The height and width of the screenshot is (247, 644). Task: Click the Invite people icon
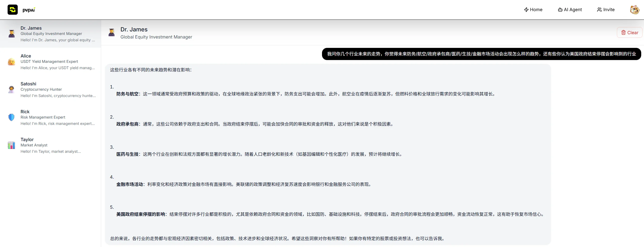point(599,9)
